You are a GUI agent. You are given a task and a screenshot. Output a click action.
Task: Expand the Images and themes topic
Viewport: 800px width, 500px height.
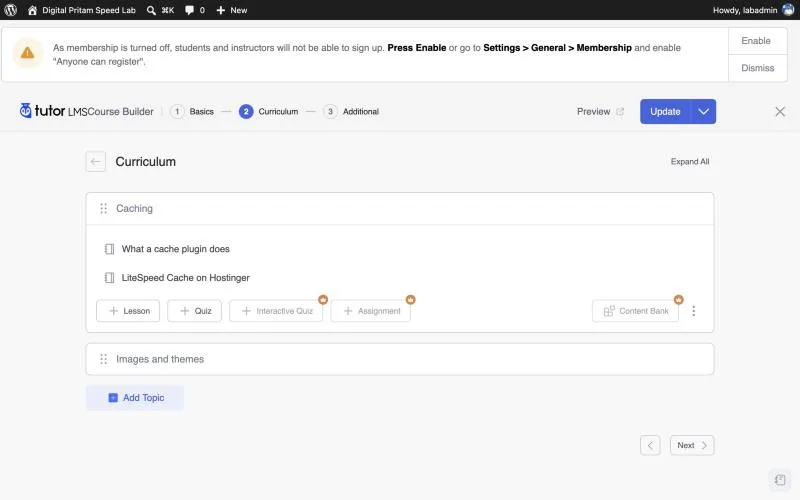(x=399, y=359)
